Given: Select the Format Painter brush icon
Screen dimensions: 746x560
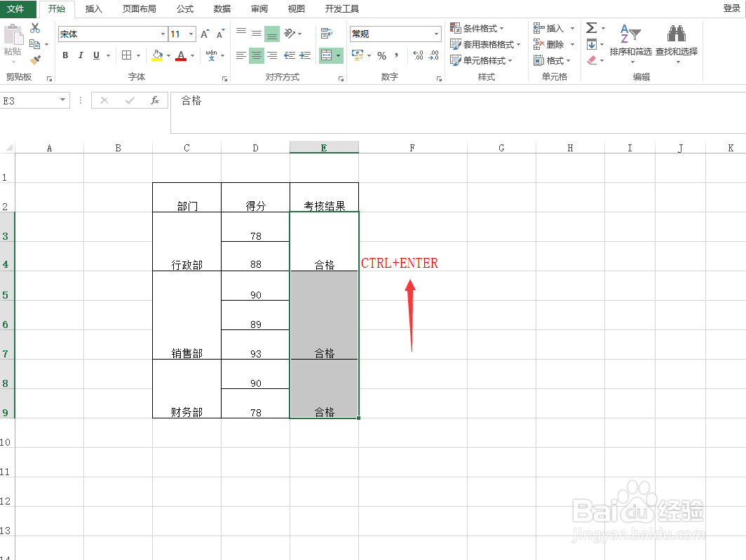Looking at the screenshot, I should pyautogui.click(x=35, y=60).
